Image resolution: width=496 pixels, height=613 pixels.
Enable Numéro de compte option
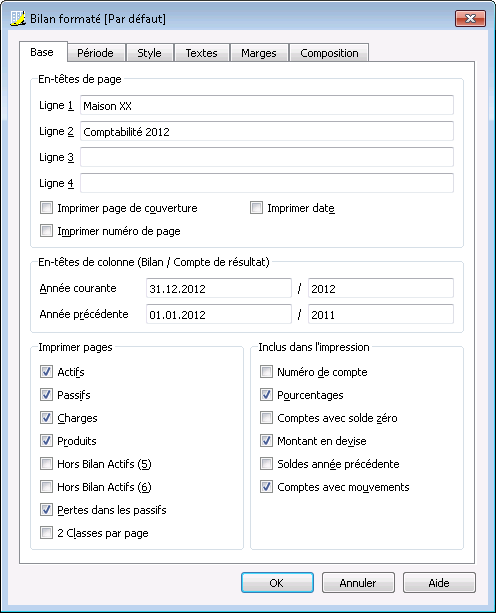(267, 371)
